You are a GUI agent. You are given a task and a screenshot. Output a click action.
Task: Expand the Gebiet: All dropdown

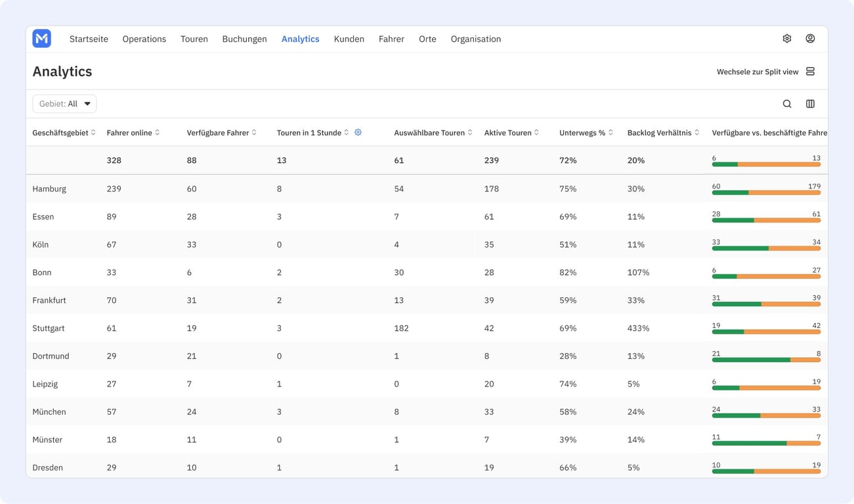tap(64, 104)
